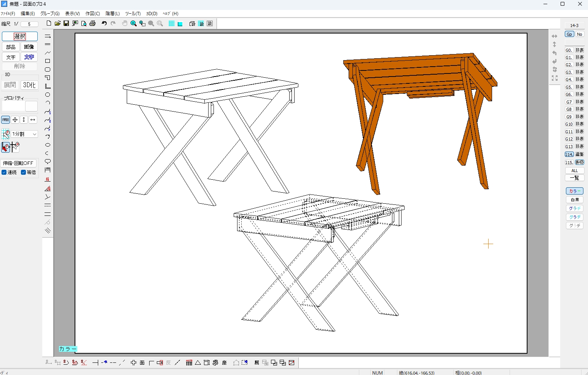Select the ellipse drawing tool
The image size is (588, 375).
(48, 145)
